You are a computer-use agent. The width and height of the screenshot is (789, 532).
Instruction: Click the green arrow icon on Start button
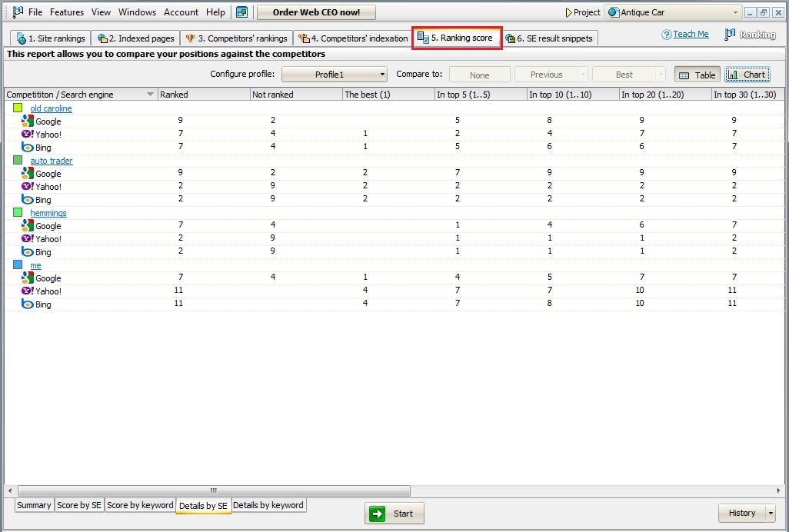378,514
